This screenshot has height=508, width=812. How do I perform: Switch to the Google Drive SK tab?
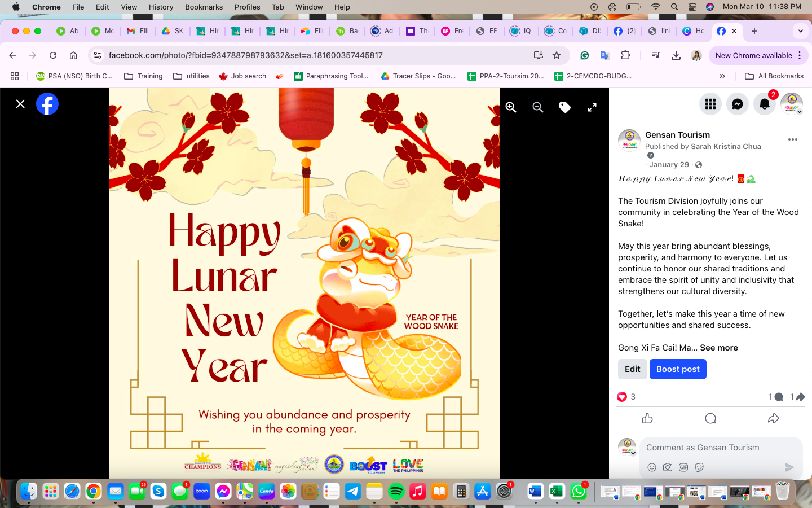pyautogui.click(x=173, y=31)
